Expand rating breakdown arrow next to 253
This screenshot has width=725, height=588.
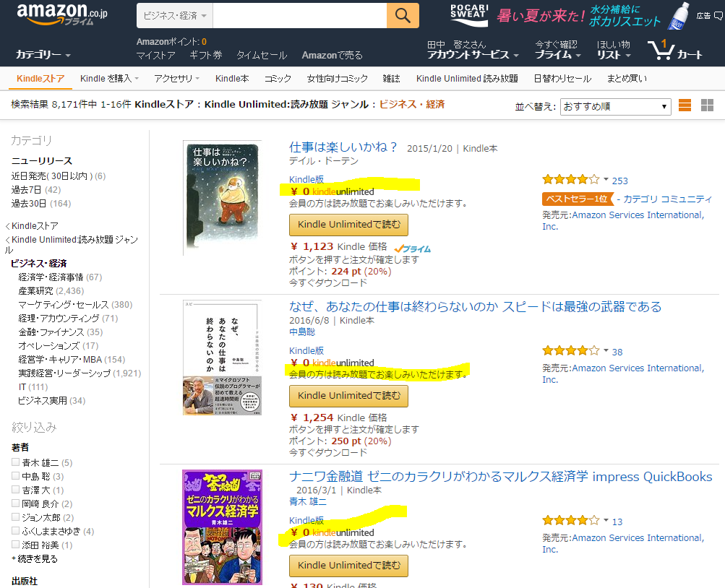point(606,179)
